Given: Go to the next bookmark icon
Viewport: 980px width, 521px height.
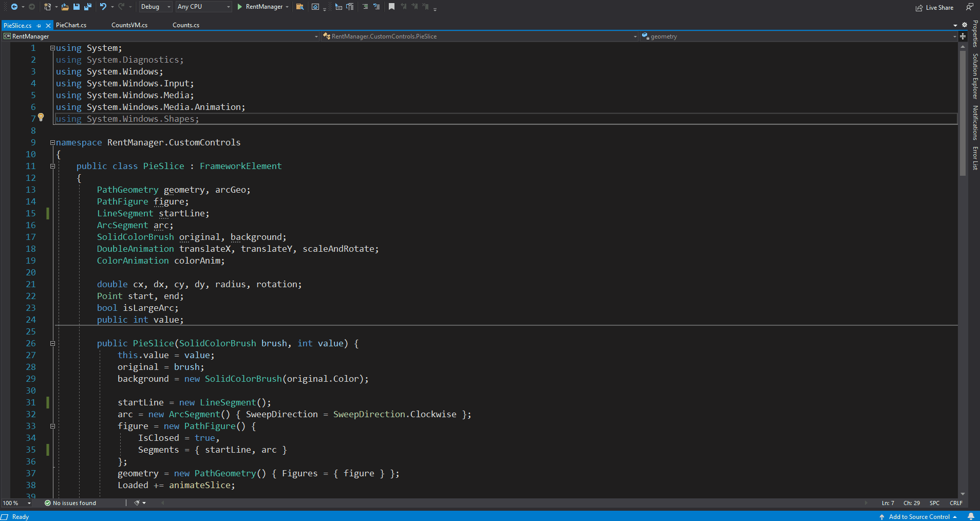Looking at the screenshot, I should (x=415, y=7).
